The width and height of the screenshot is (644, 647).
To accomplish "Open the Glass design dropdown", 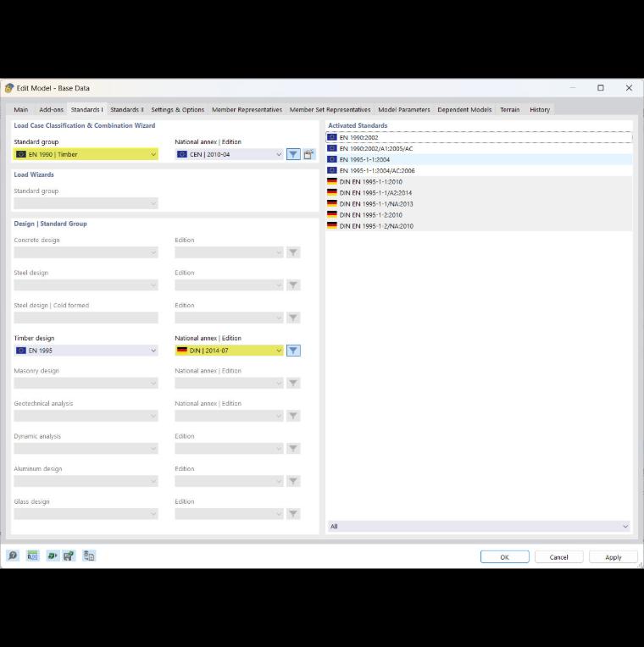I will pyautogui.click(x=86, y=514).
